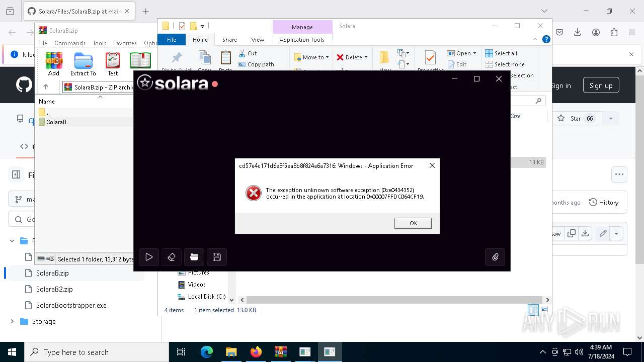Open Explorer quick access toolbar customize arrow
Screen dimensions: 644x362
pyautogui.click(x=202, y=26)
